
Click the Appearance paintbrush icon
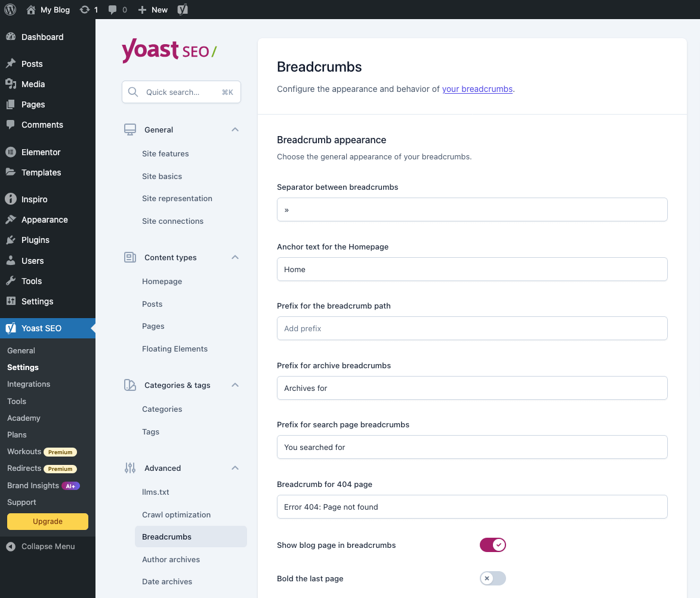[12, 220]
